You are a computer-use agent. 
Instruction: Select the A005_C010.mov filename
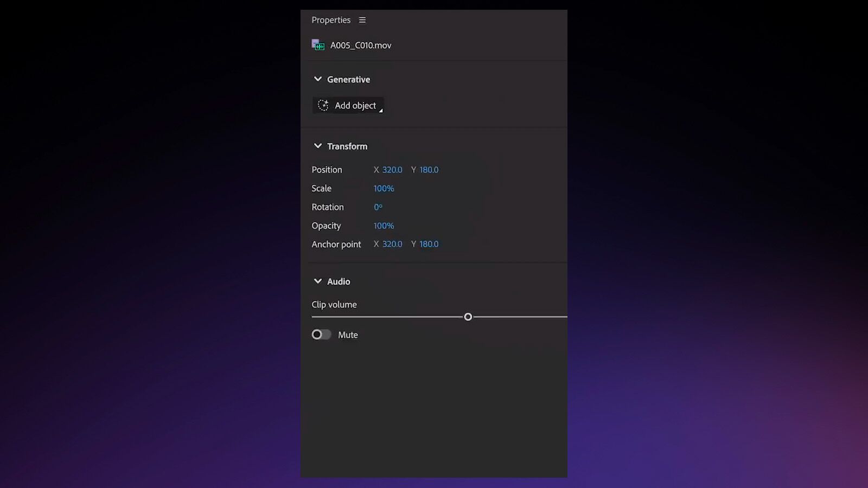tap(361, 45)
